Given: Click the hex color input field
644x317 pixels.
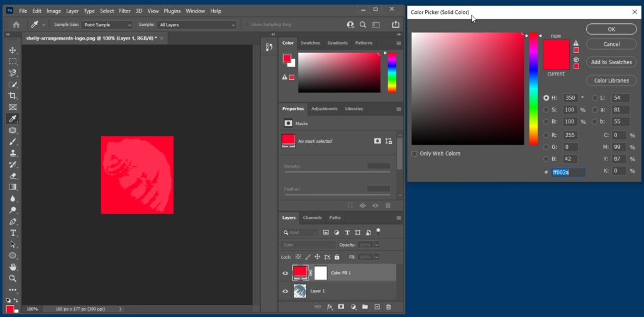Looking at the screenshot, I should (x=568, y=172).
